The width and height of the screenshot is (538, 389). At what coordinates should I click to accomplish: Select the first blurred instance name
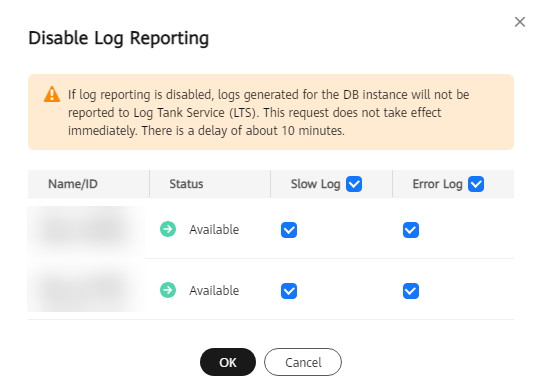pos(86,229)
